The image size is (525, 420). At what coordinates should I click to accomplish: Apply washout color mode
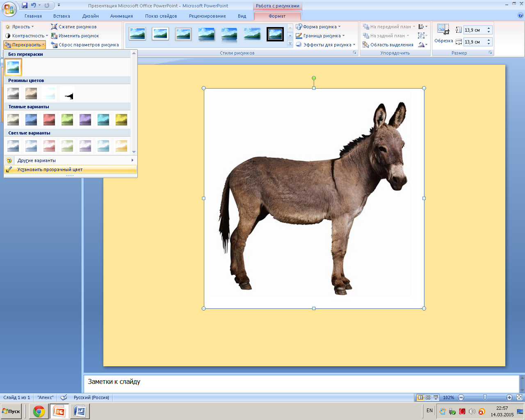pyautogui.click(x=49, y=94)
